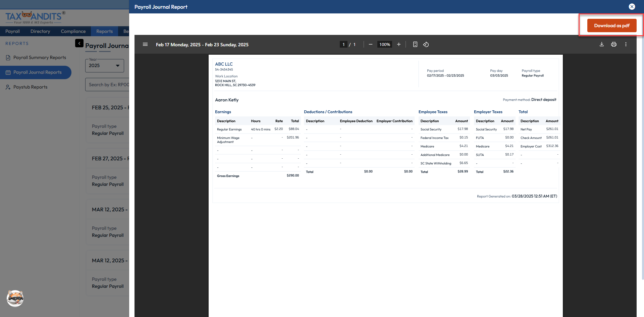Click the pay day 03/03/2025
The image size is (644, 317).
coord(499,76)
